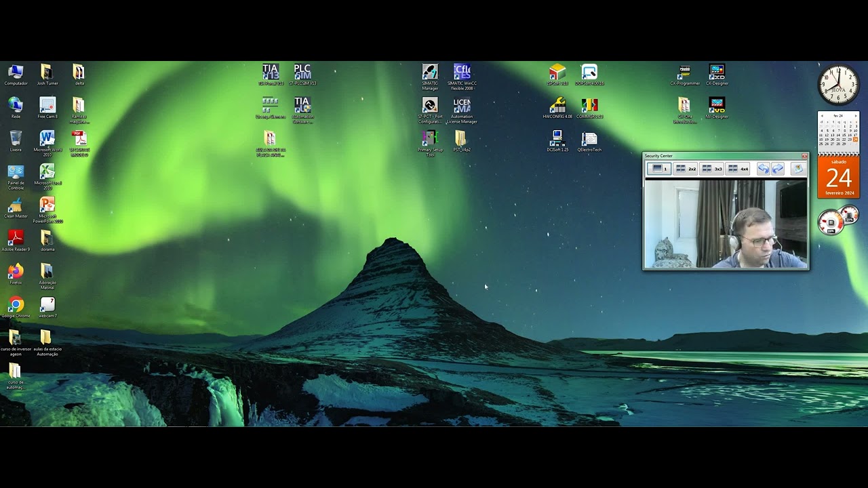Click the forward arrow in Security Center
The image size is (868, 488).
(x=778, y=169)
